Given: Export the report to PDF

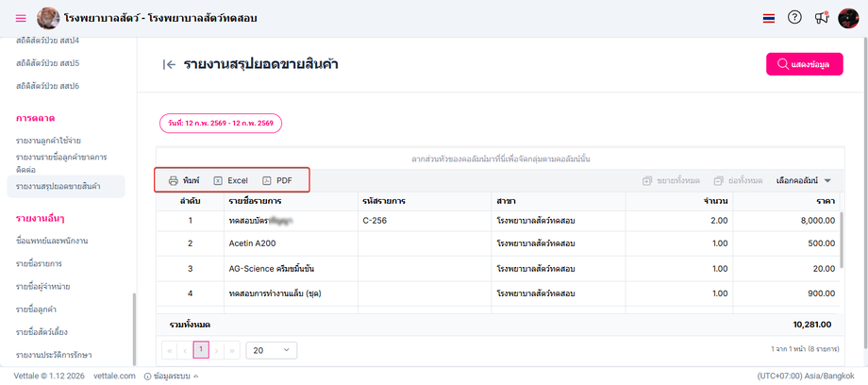Looking at the screenshot, I should click(x=277, y=180).
